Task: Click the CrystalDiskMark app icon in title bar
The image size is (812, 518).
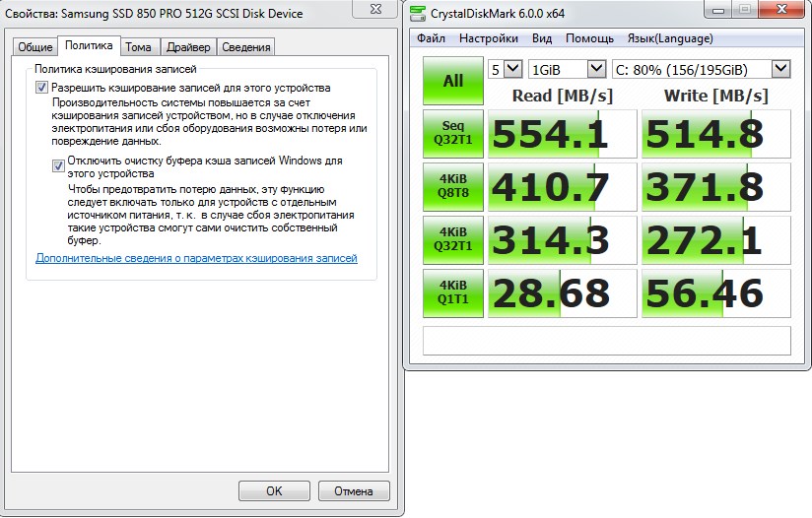Action: tap(418, 14)
